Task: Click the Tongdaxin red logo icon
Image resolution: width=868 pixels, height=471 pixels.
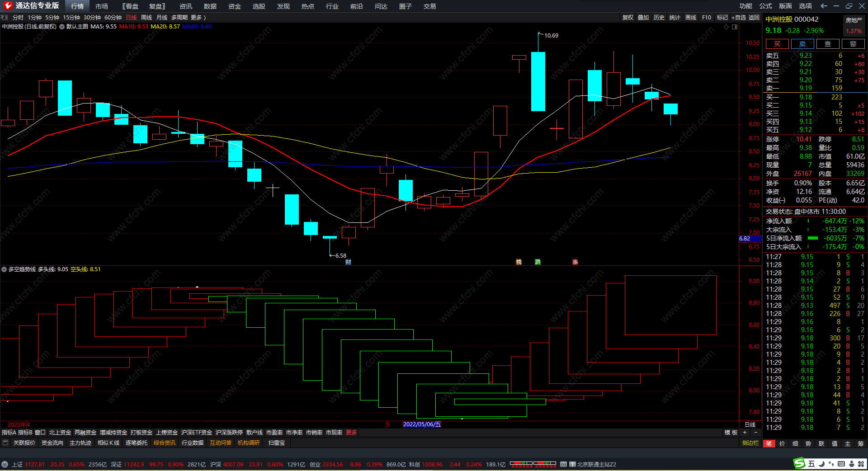Action: [x=8, y=6]
